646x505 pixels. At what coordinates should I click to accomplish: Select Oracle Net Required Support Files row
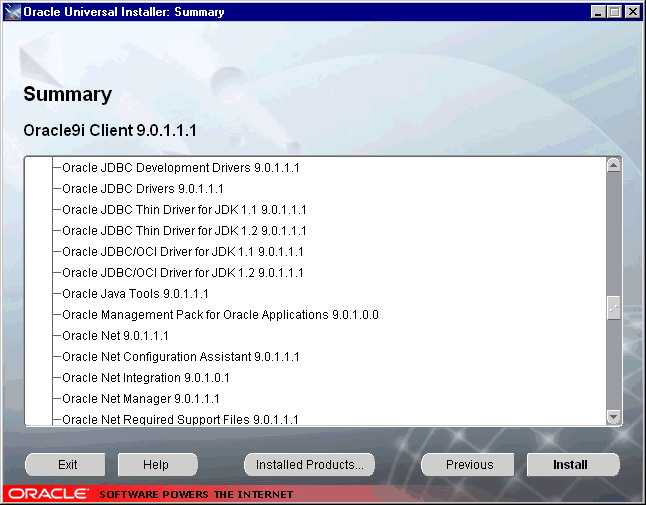(180, 419)
